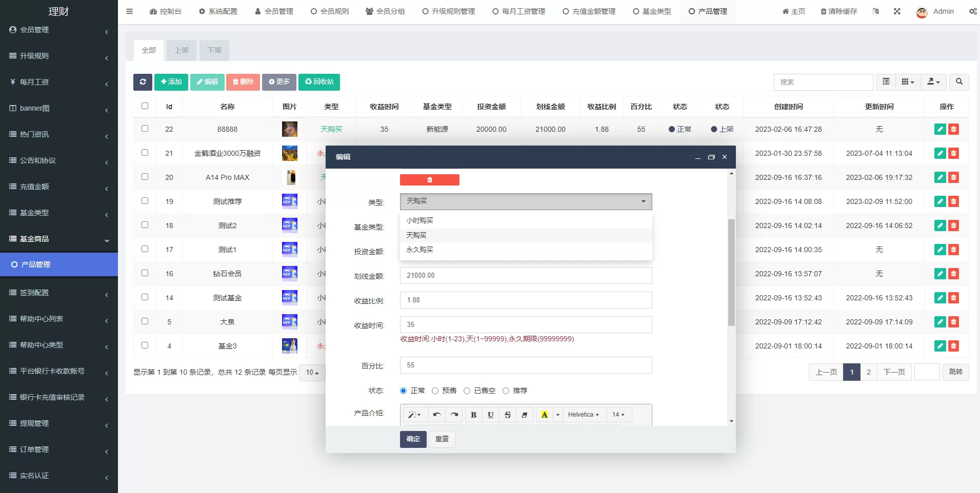This screenshot has height=493, width=980.
Task: Select the 预售 status radio button
Action: tap(435, 391)
